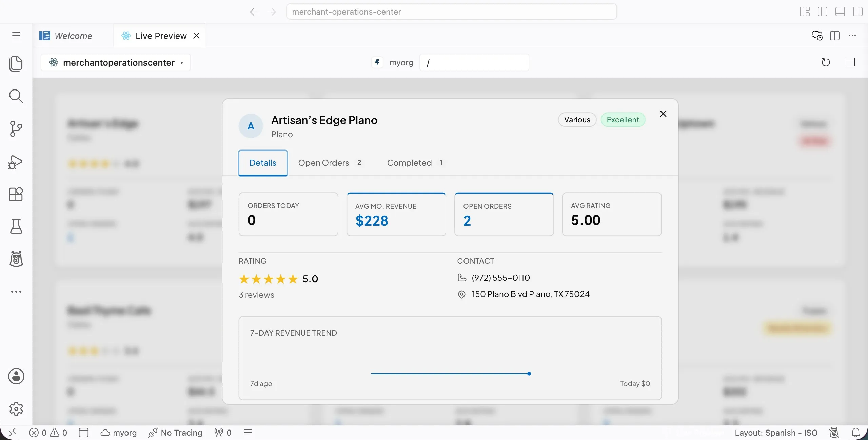Click No Tracing in status bar

[x=175, y=433]
